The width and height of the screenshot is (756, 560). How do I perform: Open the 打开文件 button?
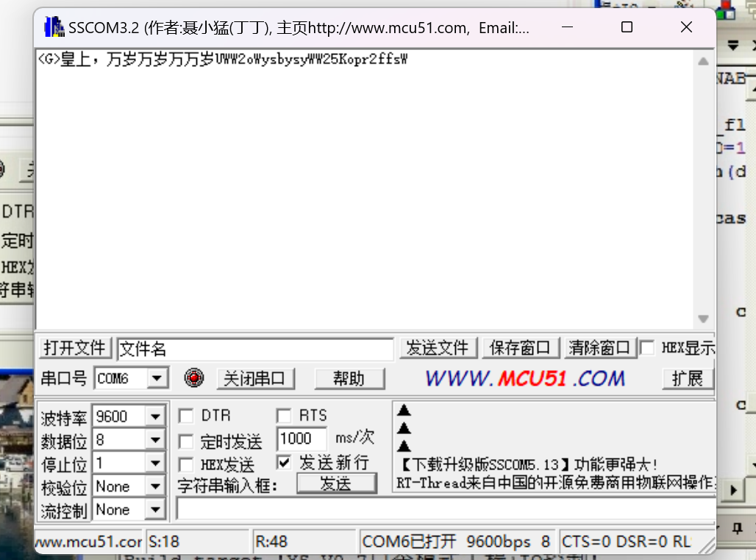tap(75, 348)
